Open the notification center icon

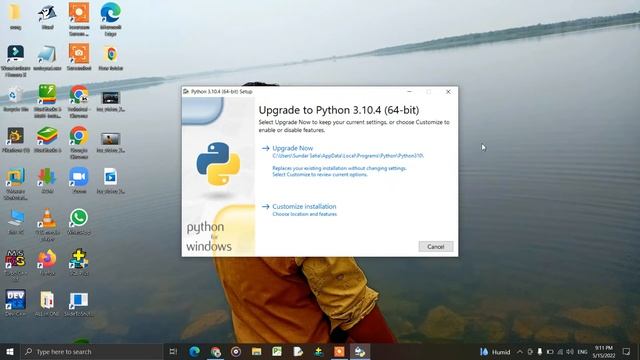pyautogui.click(x=626, y=351)
